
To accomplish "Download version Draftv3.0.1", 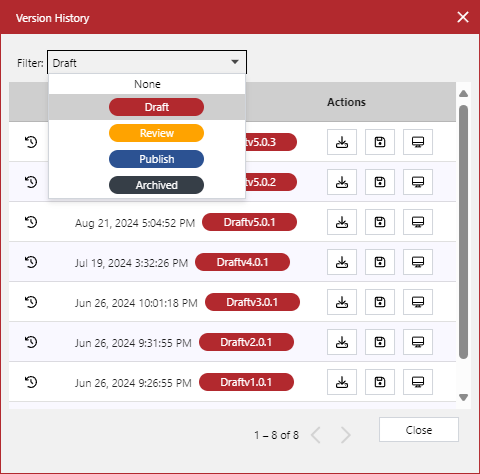I will pyautogui.click(x=342, y=302).
